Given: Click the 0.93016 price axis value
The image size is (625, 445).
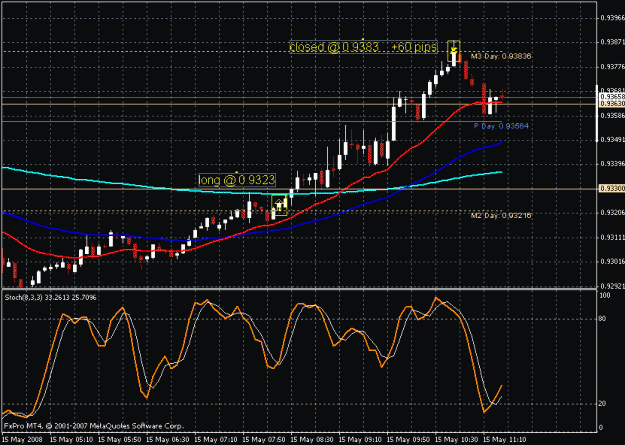Looking at the screenshot, I should tap(613, 262).
